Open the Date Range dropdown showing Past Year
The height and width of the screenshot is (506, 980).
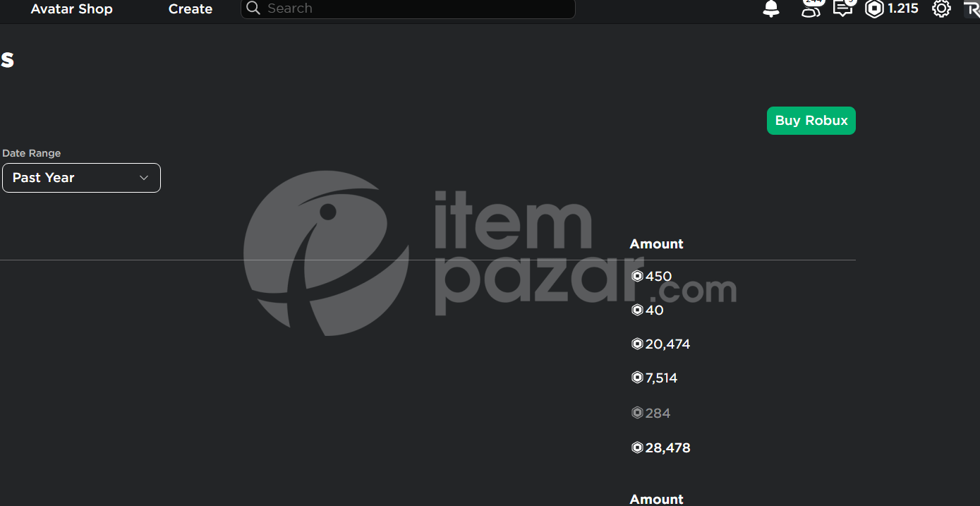[81, 178]
